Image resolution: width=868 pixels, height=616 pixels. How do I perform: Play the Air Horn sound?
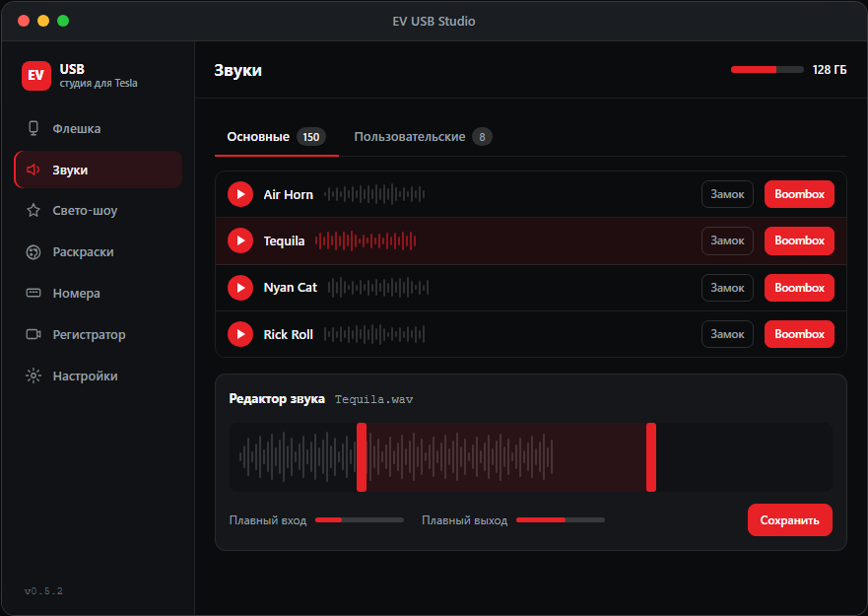[x=240, y=194]
